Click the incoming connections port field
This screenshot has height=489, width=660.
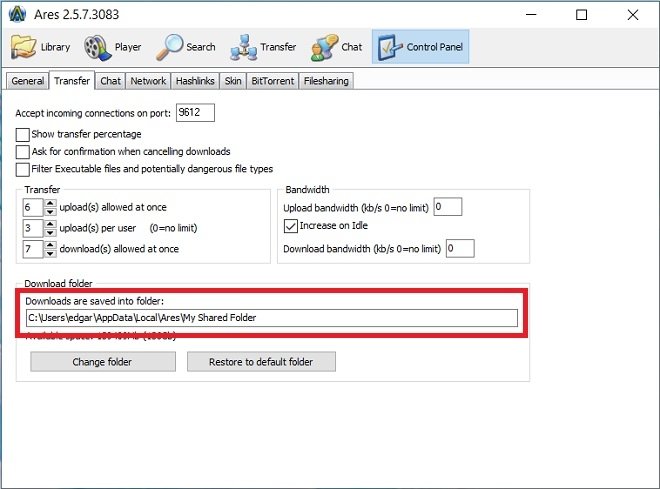point(195,113)
